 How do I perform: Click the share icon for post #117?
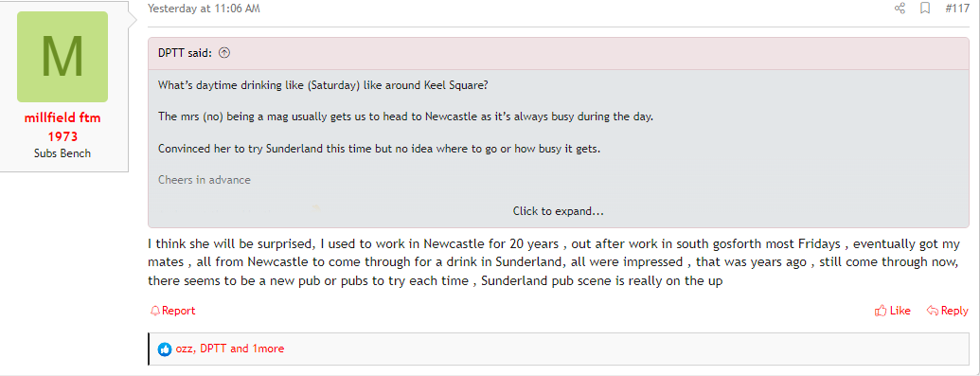tap(900, 9)
